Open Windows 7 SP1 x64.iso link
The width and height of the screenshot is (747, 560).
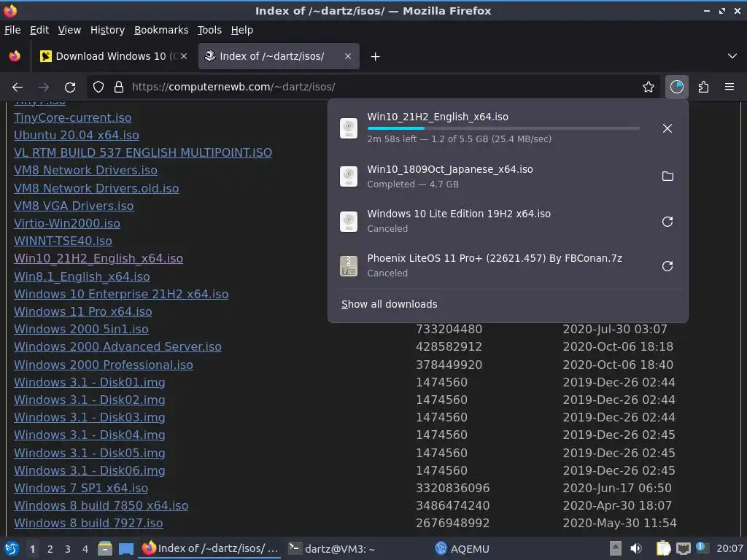80,488
